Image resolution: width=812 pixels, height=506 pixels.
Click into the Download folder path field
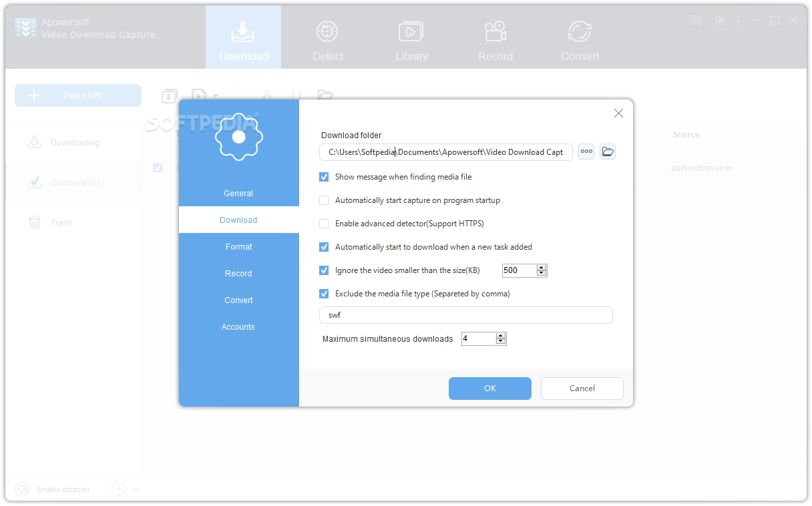(446, 152)
